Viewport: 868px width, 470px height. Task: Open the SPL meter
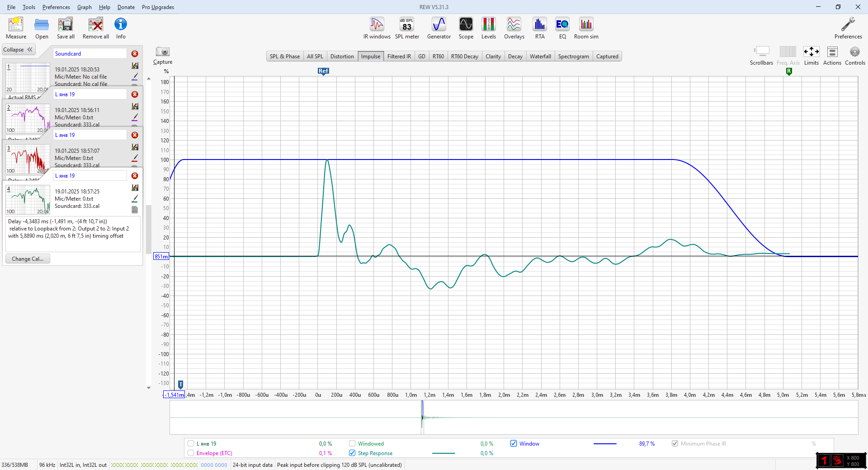pyautogui.click(x=407, y=28)
